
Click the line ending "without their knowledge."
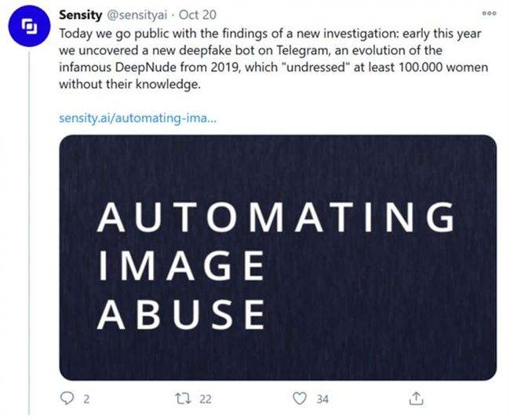coord(129,84)
